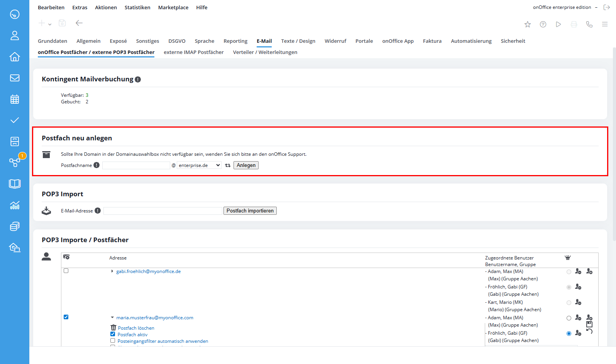Open the contacts icon in sidebar
This screenshot has width=616, height=364.
pos(15,35)
